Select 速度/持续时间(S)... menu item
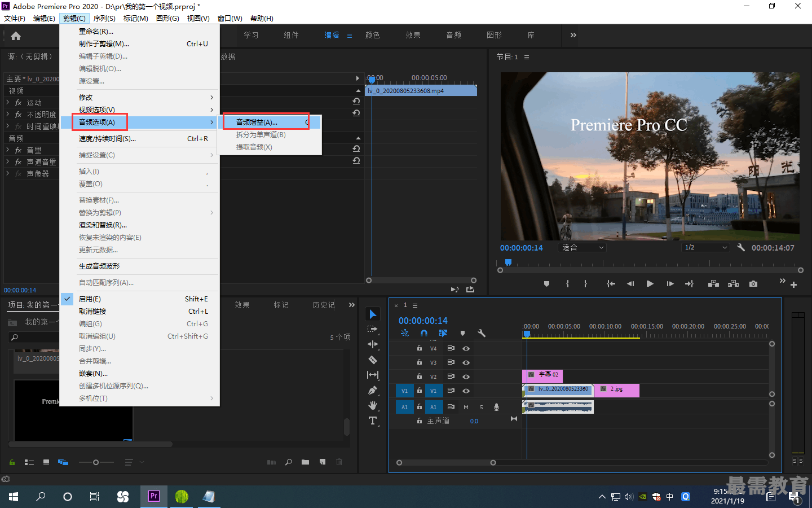The image size is (812, 508). click(x=139, y=138)
